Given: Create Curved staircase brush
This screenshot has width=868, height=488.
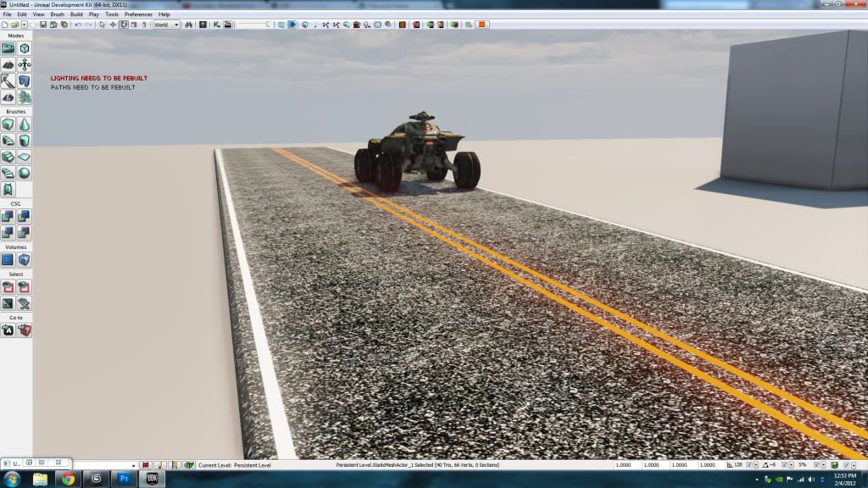Looking at the screenshot, I should (8, 141).
